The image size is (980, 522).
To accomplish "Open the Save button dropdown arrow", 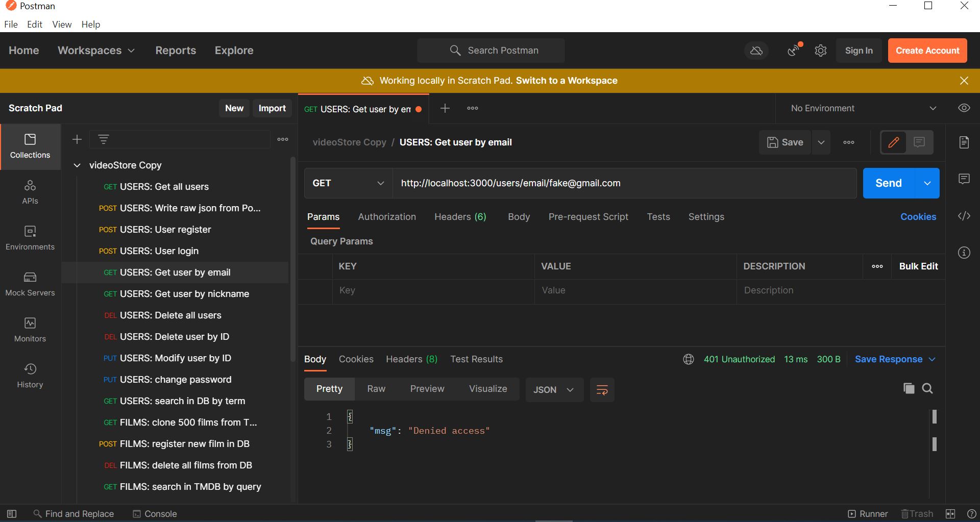I will click(821, 142).
